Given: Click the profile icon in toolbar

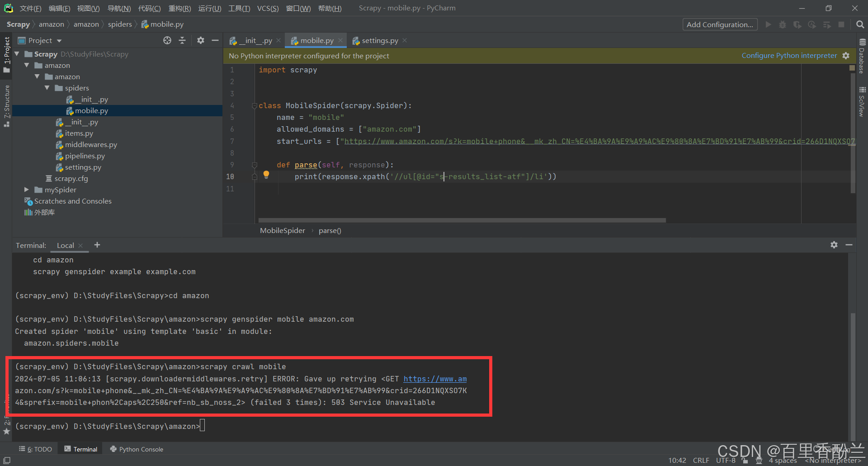Looking at the screenshot, I should click(812, 24).
